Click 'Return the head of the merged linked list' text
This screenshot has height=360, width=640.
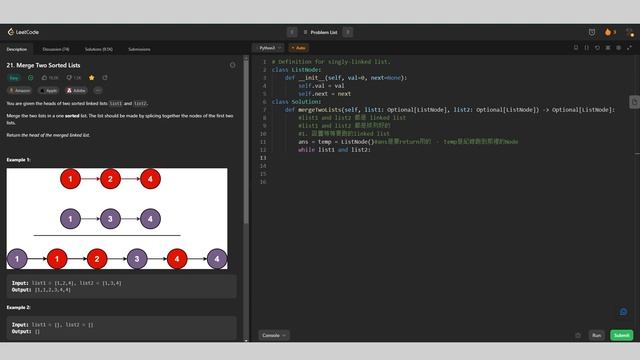(48, 135)
